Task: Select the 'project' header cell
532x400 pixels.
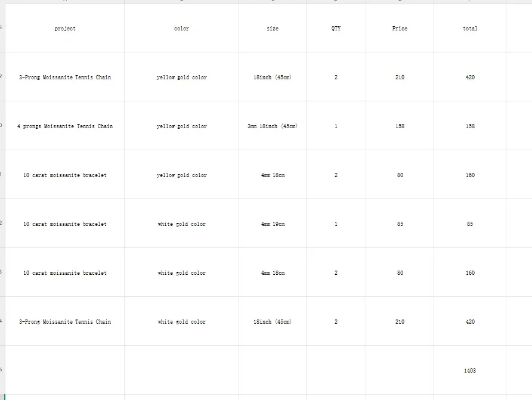Action: pyautogui.click(x=65, y=29)
